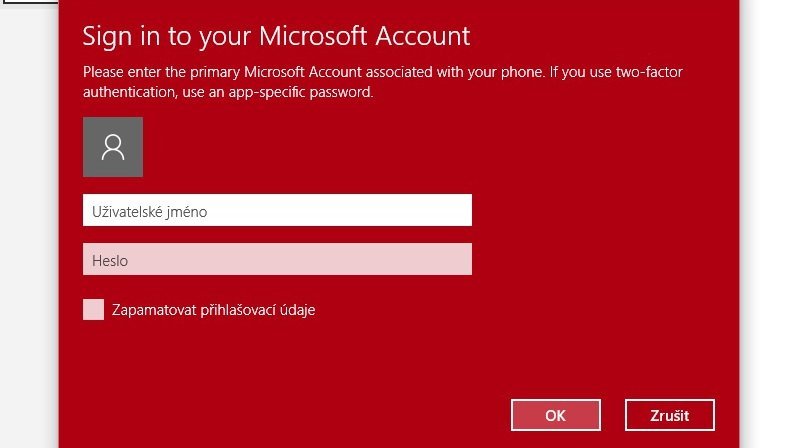797x448 pixels.
Task: Confirm sign-in with the OK button
Action: 556,415
